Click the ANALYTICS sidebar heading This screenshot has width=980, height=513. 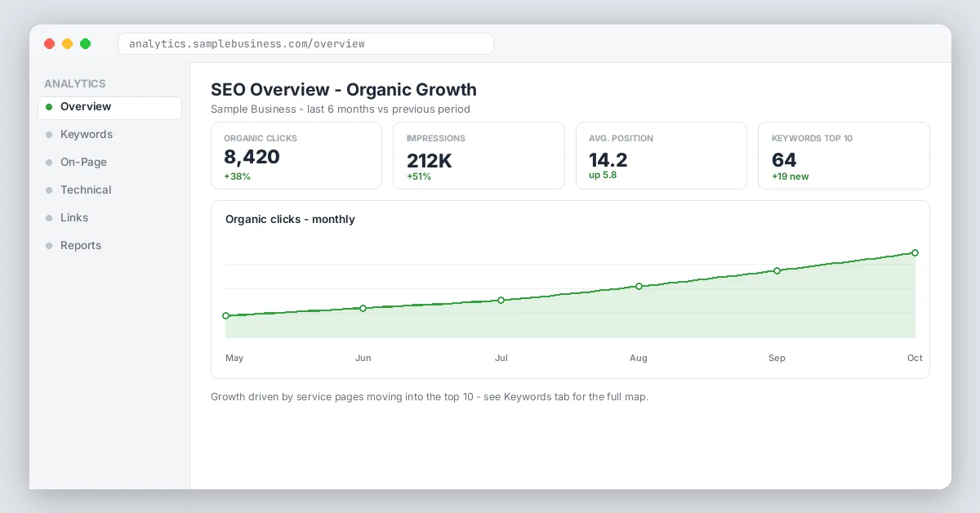tap(75, 83)
